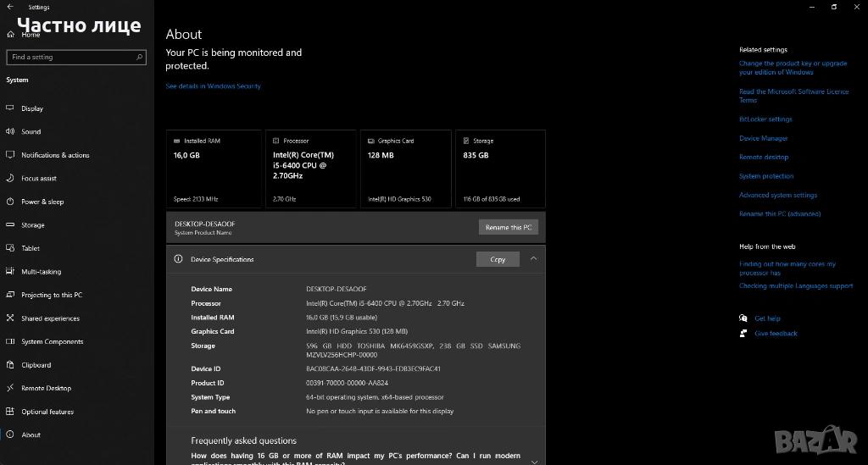Click the Display monitor icon in sidebar

tap(10, 108)
